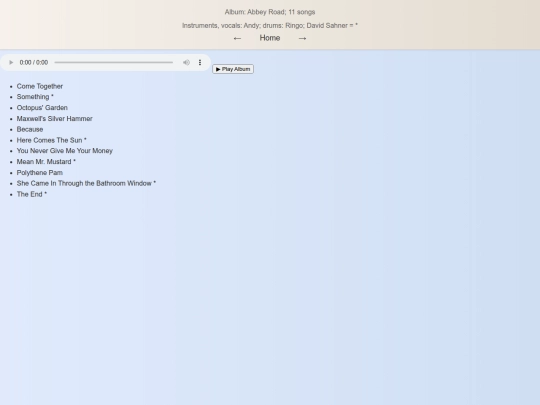This screenshot has width=540, height=405.
Task: Pick Mean Mr. Mustard * in list
Action: [x=46, y=162]
